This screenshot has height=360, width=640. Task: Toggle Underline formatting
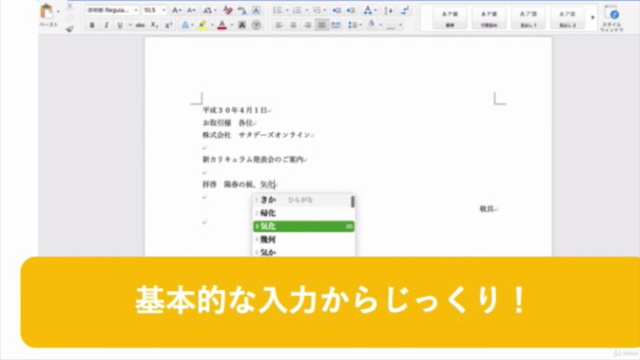coord(120,25)
